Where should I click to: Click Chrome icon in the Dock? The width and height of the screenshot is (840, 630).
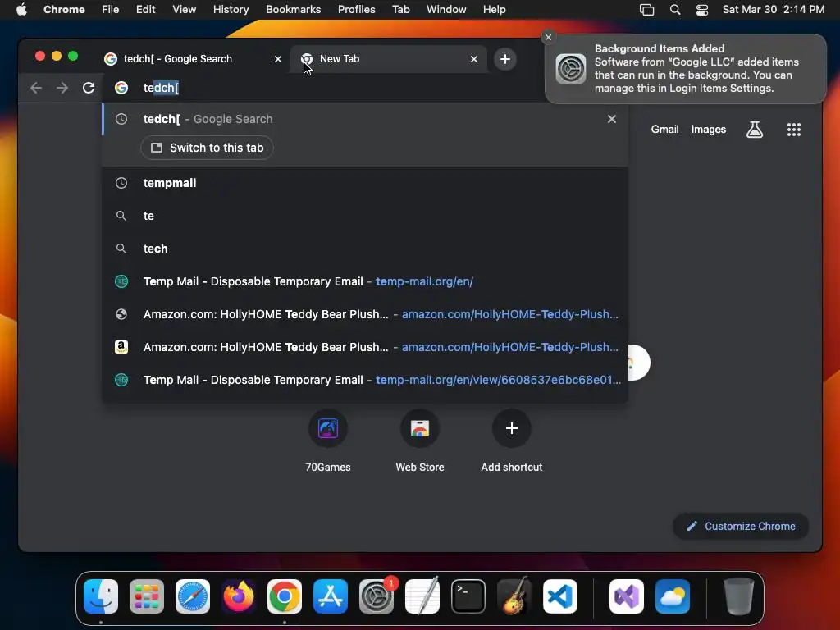[285, 596]
